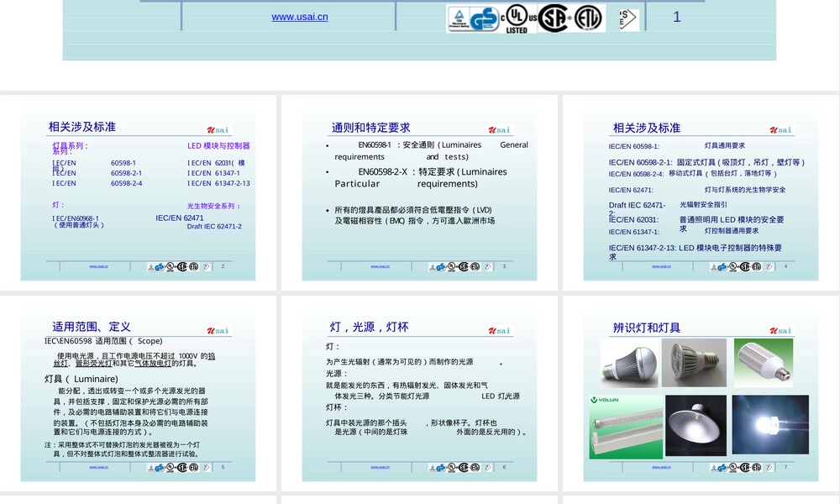Open the www.usai.cn link on slide 1

tap(300, 17)
